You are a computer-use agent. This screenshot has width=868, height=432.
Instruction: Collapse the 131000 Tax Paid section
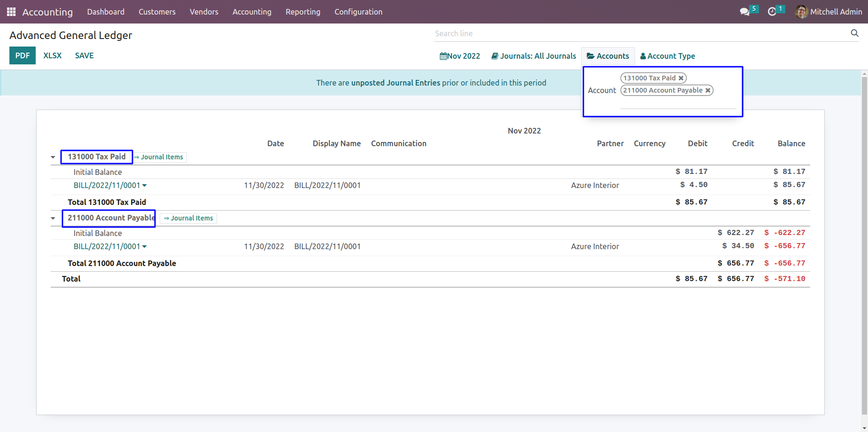tap(53, 157)
